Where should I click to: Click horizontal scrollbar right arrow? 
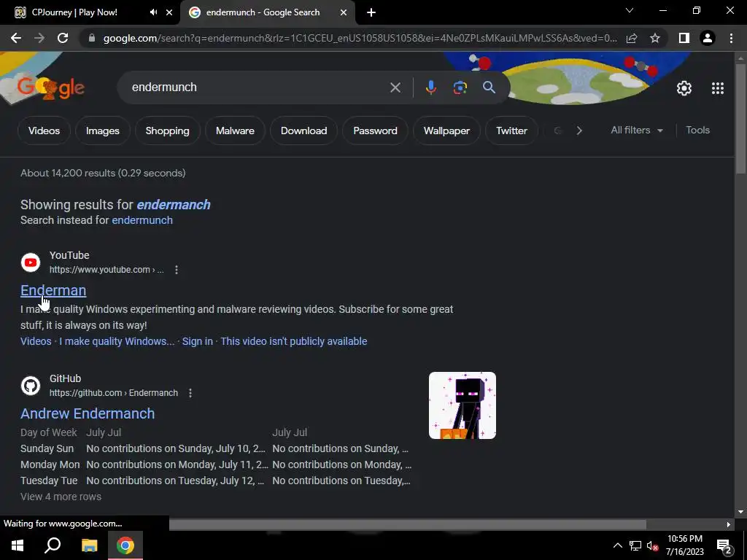[x=729, y=524]
